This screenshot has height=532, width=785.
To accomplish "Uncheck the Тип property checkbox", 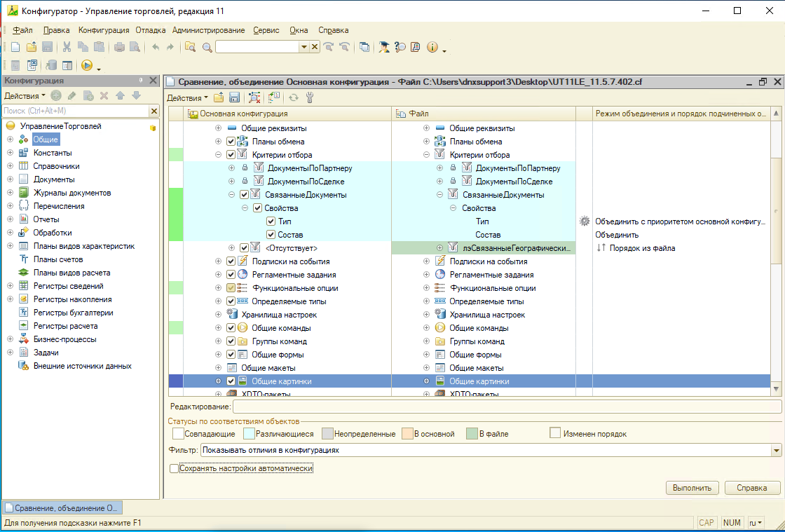I will pyautogui.click(x=271, y=221).
